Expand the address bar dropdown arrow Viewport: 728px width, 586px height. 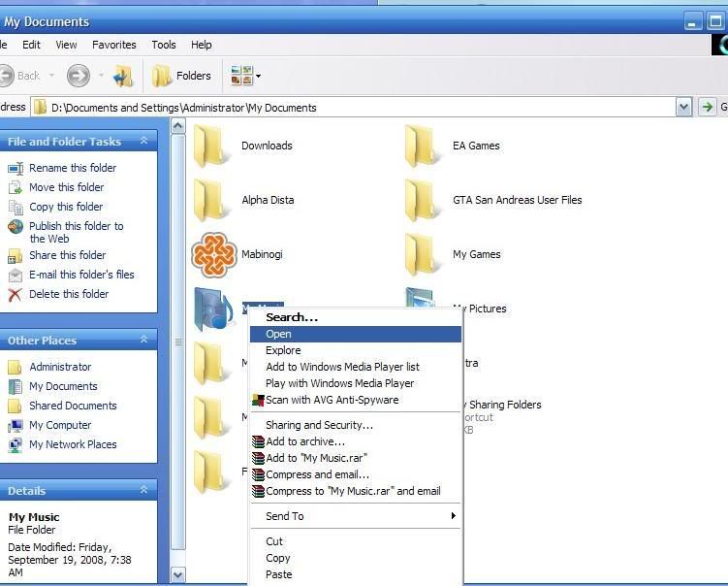(x=684, y=107)
